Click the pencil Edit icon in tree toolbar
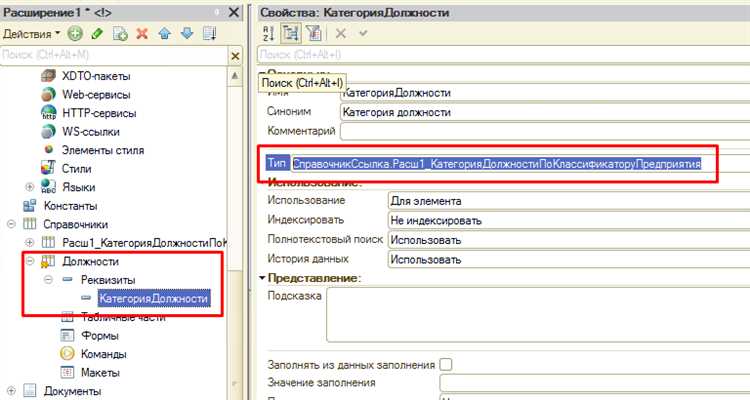Image resolution: width=750 pixels, height=400 pixels. point(98,33)
